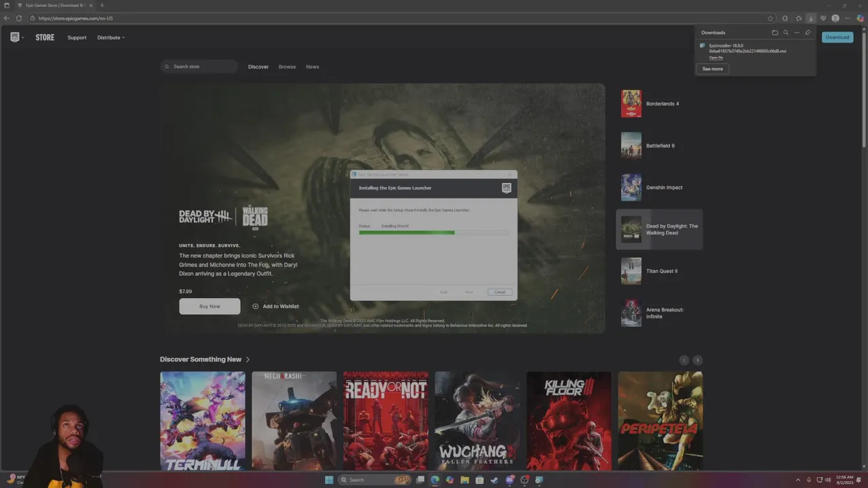Show hidden system tray icons chevron
Screen dimensions: 868x488
pyautogui.click(x=798, y=480)
